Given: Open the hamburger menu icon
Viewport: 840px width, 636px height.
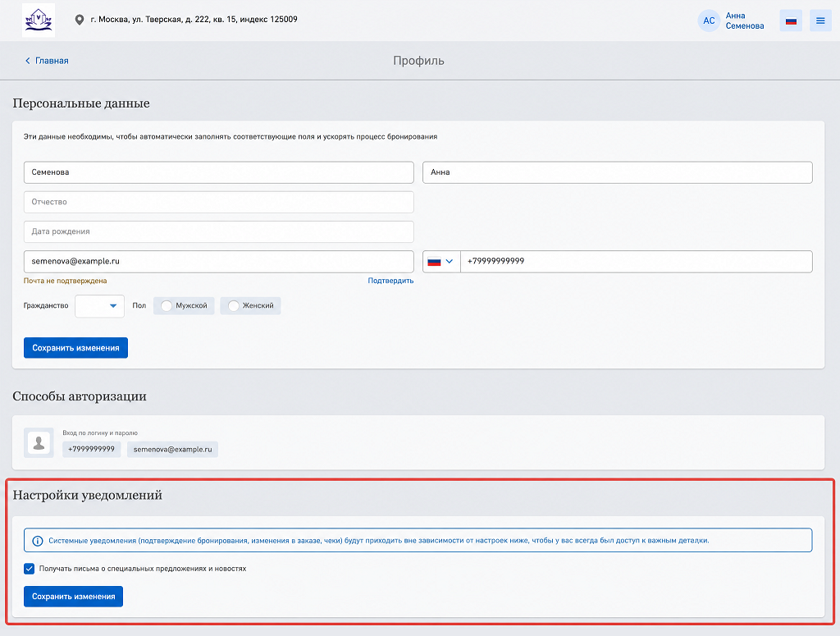Looking at the screenshot, I should tap(820, 21).
